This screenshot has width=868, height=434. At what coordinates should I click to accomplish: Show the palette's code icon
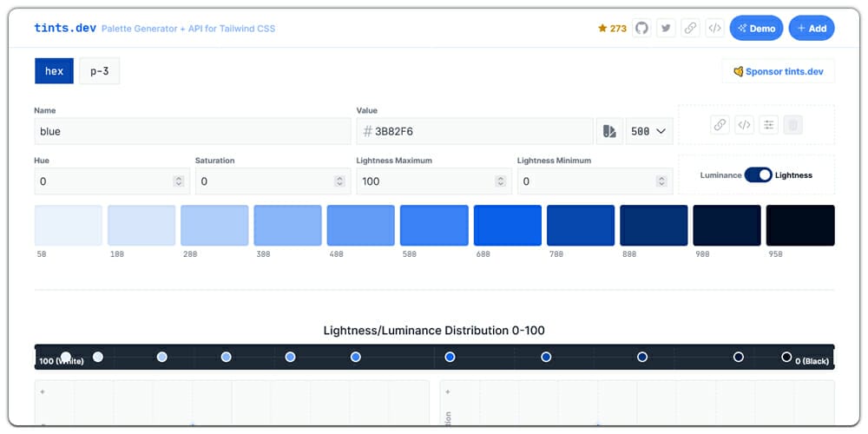(x=744, y=125)
